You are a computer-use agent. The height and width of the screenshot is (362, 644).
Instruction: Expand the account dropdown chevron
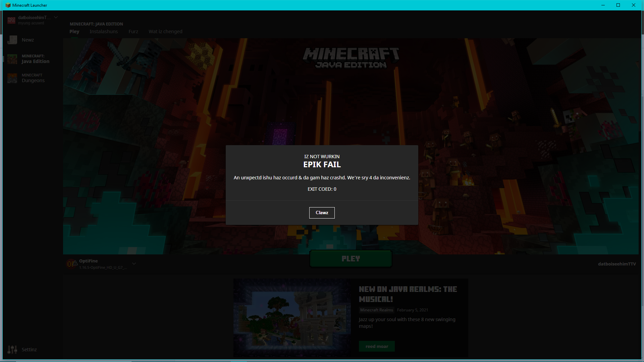(x=56, y=17)
